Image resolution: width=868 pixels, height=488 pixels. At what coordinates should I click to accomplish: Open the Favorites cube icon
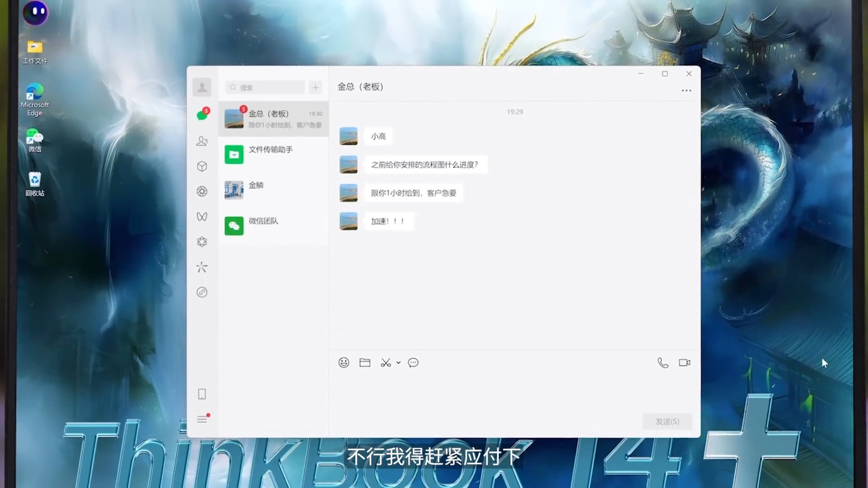[x=202, y=166]
